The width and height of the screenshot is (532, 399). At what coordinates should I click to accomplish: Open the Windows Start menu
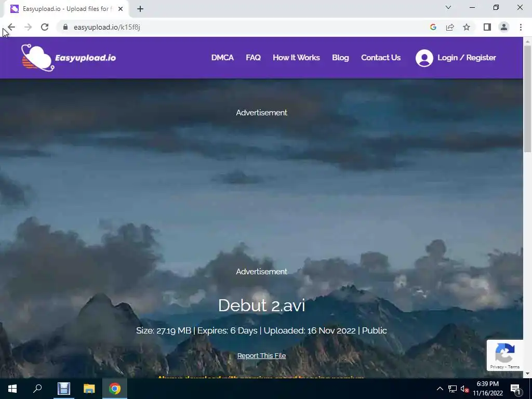click(12, 389)
